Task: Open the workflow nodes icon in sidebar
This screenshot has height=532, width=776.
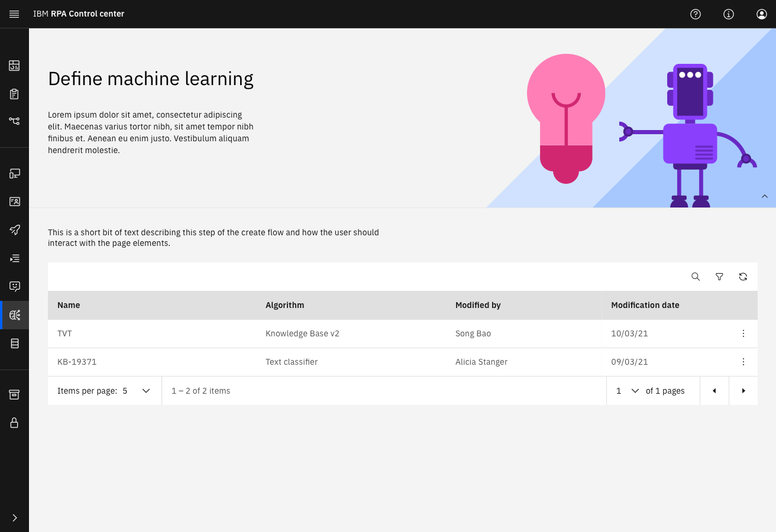Action: [14, 121]
